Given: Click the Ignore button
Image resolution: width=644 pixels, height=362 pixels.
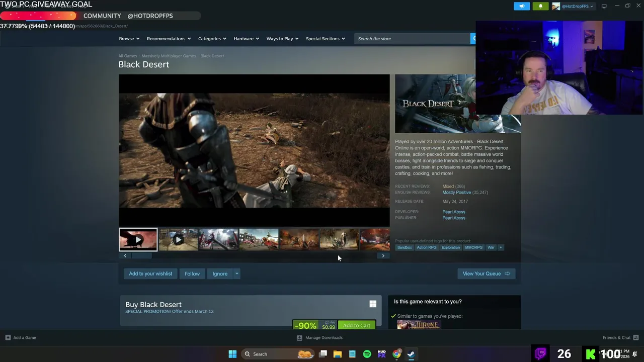Looking at the screenshot, I should coord(220,274).
